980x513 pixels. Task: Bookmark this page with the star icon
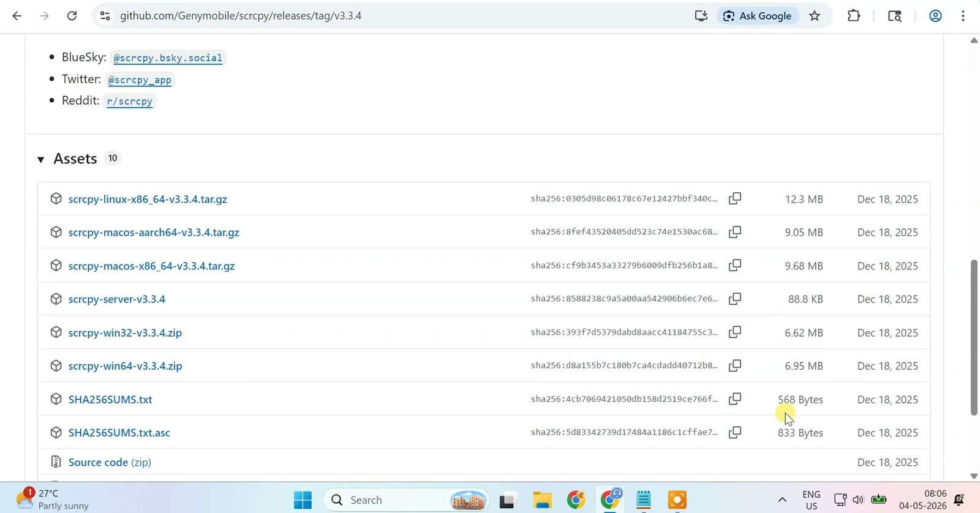[815, 16]
